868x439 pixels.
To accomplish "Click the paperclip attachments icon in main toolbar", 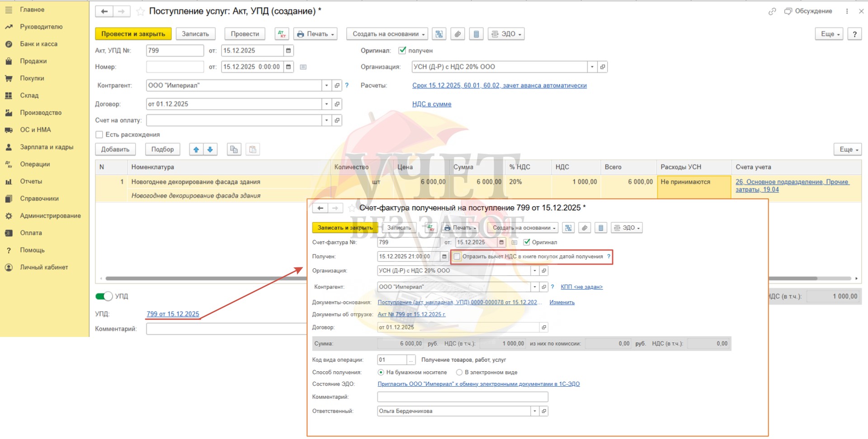I will 458,34.
